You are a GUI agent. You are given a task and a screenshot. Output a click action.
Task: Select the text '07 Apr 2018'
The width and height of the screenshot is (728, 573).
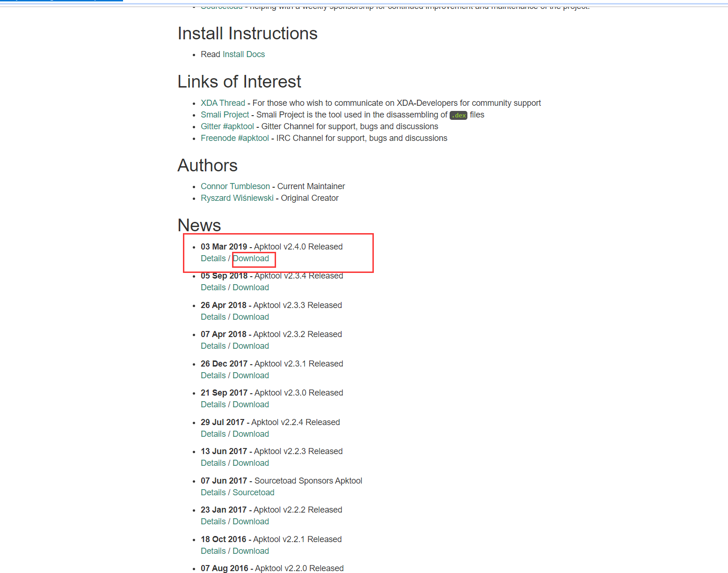pos(224,334)
